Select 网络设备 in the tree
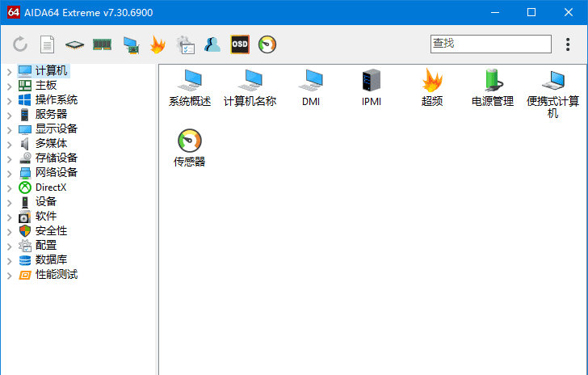588x375 pixels. point(57,172)
